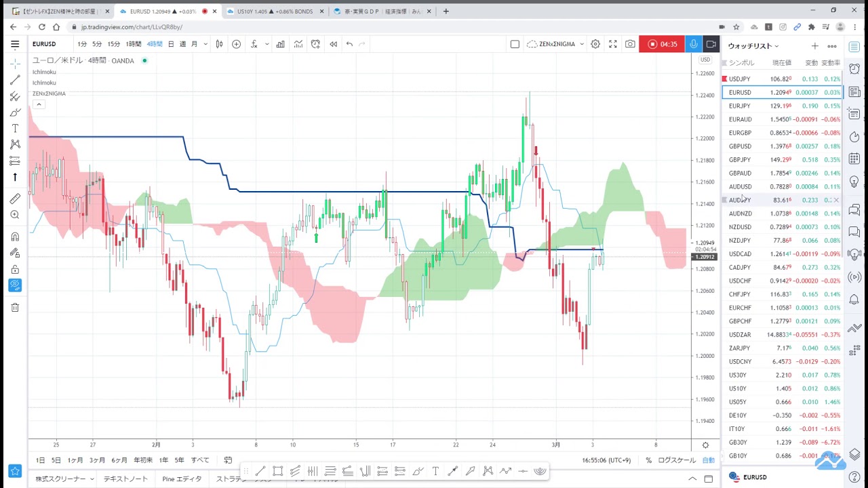
Task: Switch to the Pine エディタ tab
Action: click(182, 479)
